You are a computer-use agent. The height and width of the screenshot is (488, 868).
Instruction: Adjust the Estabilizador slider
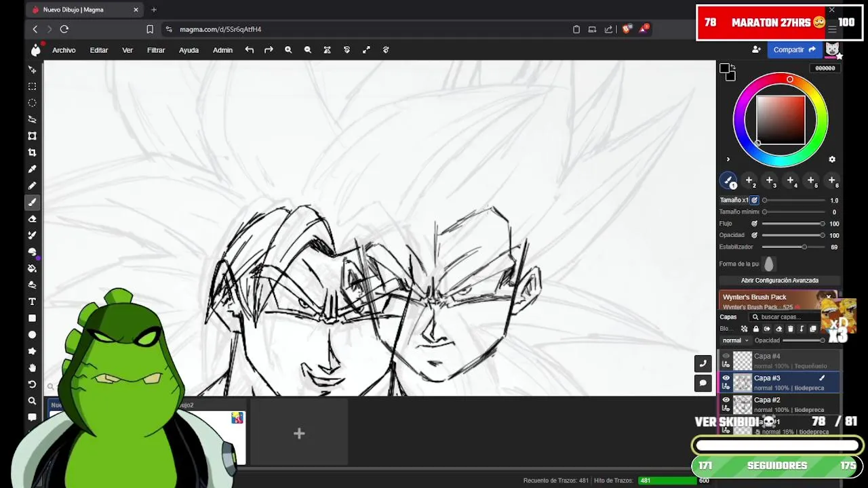pyautogui.click(x=793, y=247)
